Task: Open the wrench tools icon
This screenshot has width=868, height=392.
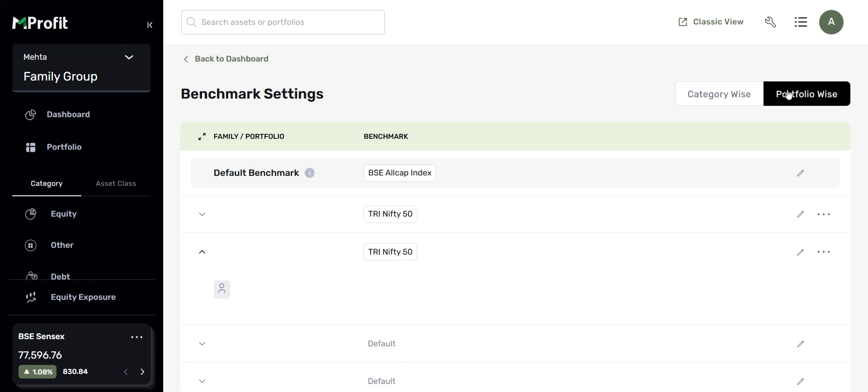Action: 771,22
